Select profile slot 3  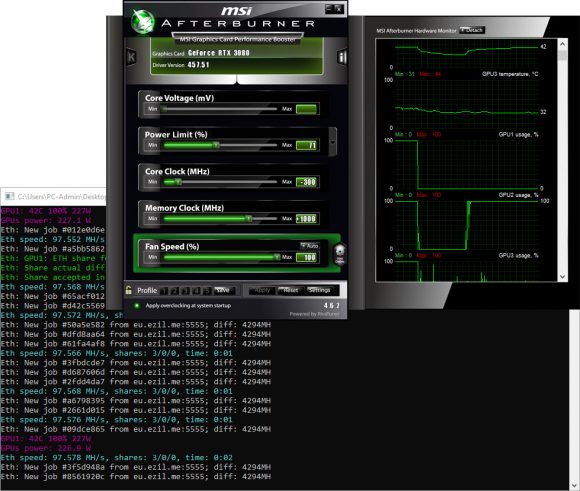186,291
